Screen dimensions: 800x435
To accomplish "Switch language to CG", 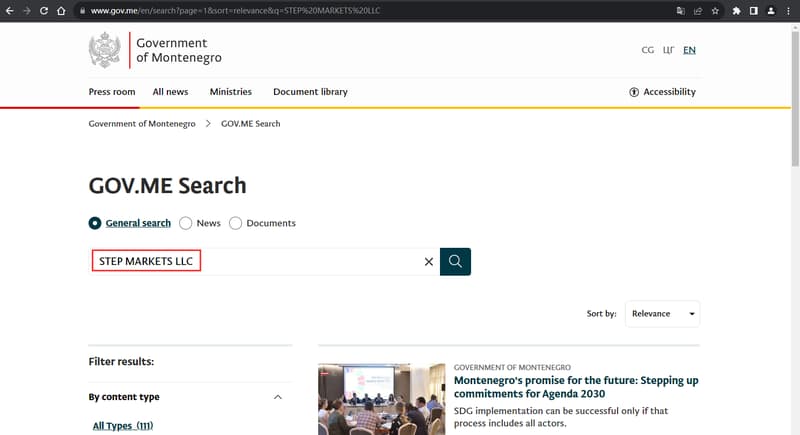I will coord(647,50).
